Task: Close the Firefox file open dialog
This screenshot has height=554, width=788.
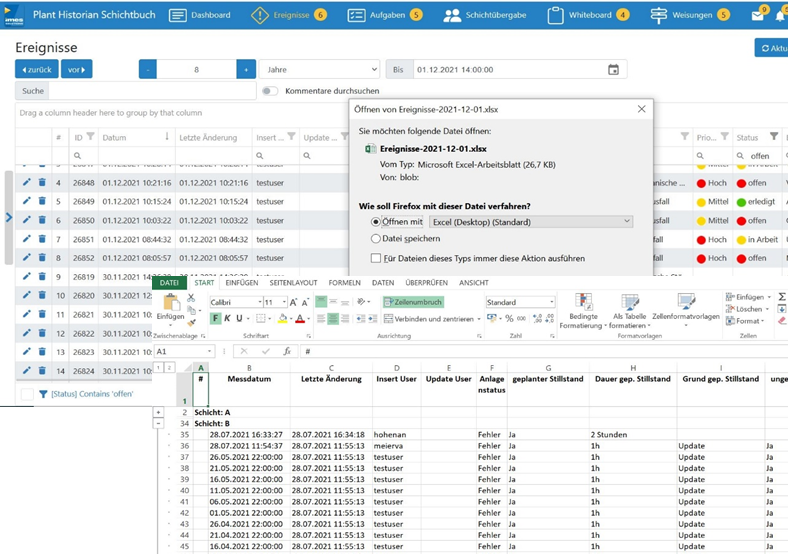Action: pyautogui.click(x=641, y=109)
